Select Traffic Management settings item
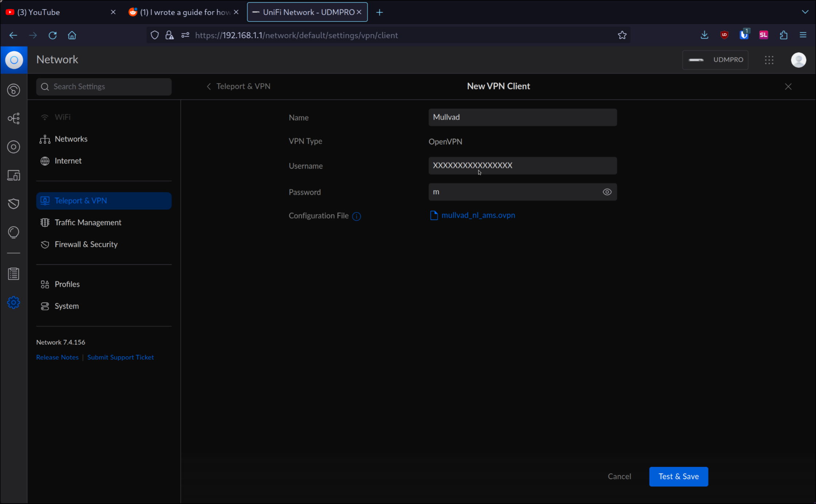The height and width of the screenshot is (504, 816). 104,223
